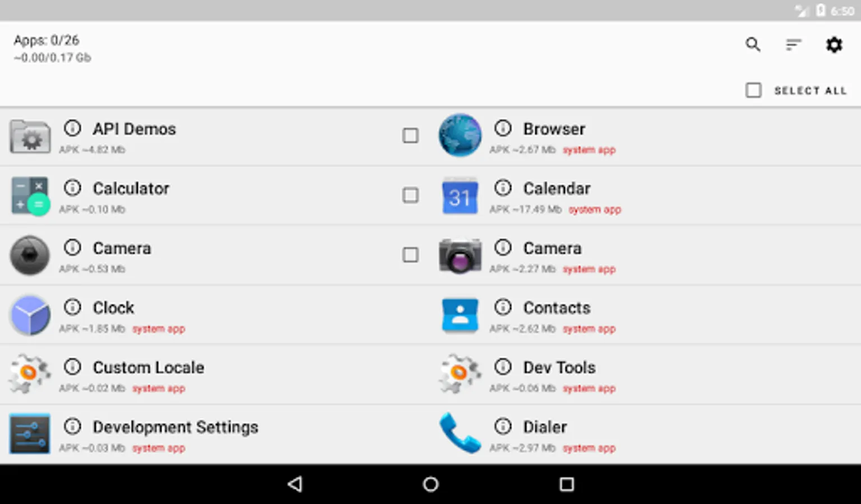The width and height of the screenshot is (861, 504).
Task: Tap the Browser globe icon
Action: point(460,136)
